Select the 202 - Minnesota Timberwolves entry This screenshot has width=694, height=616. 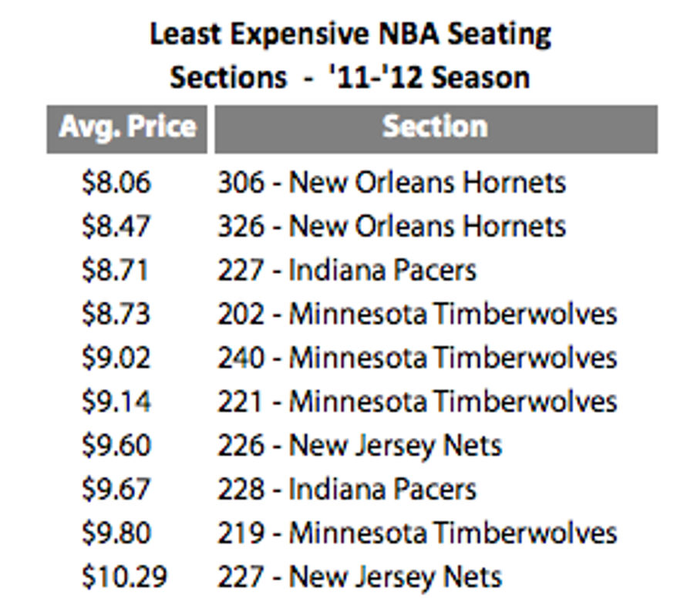(x=417, y=313)
